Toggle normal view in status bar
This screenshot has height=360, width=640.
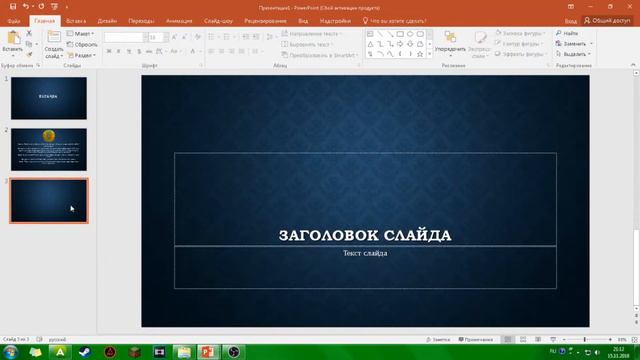[x=508, y=339]
